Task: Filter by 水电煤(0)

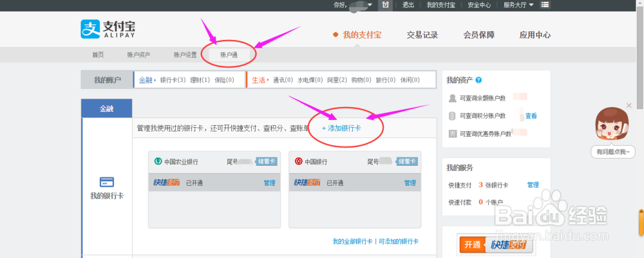Action: 310,80
